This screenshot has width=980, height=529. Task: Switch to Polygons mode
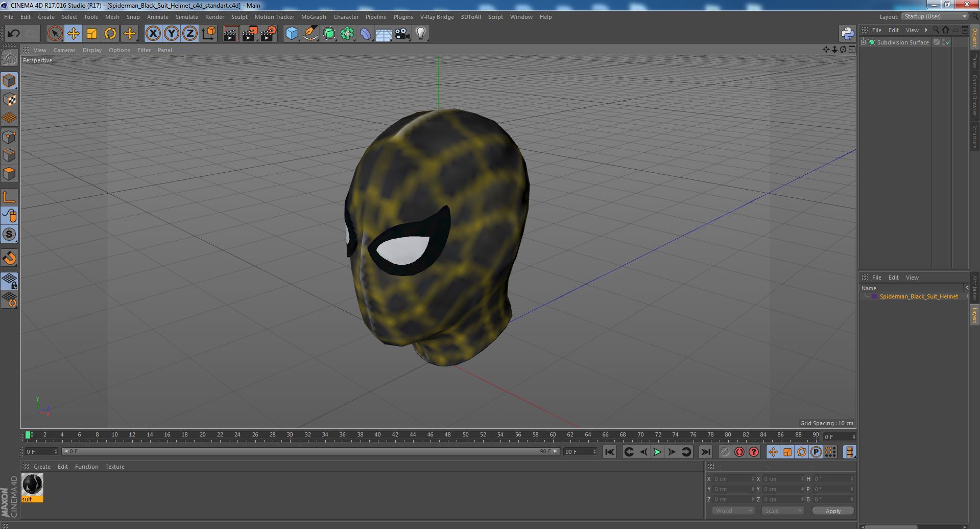coord(9,174)
